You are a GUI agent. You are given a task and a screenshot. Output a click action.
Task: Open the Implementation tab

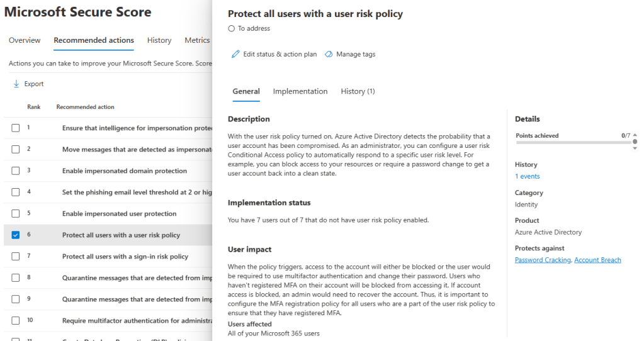(x=300, y=91)
